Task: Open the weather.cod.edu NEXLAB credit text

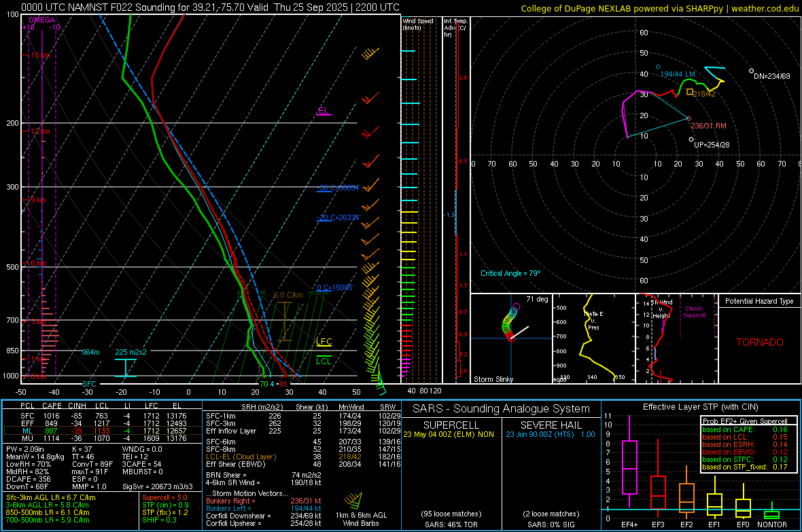Action: tap(660, 9)
